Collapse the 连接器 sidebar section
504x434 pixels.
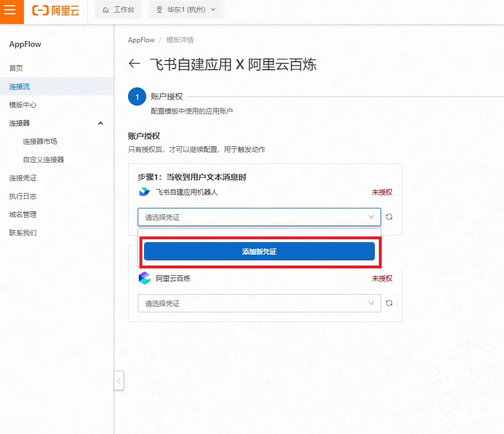[x=101, y=123]
